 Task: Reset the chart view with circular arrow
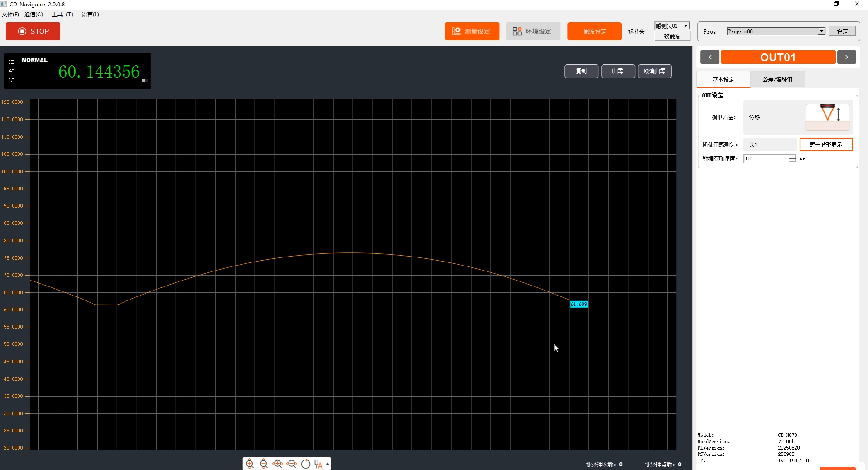click(x=306, y=464)
